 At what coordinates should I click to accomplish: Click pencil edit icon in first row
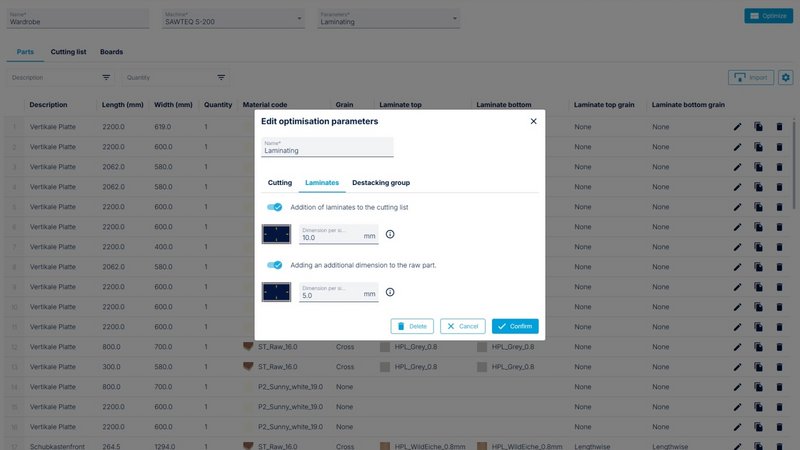(x=738, y=127)
